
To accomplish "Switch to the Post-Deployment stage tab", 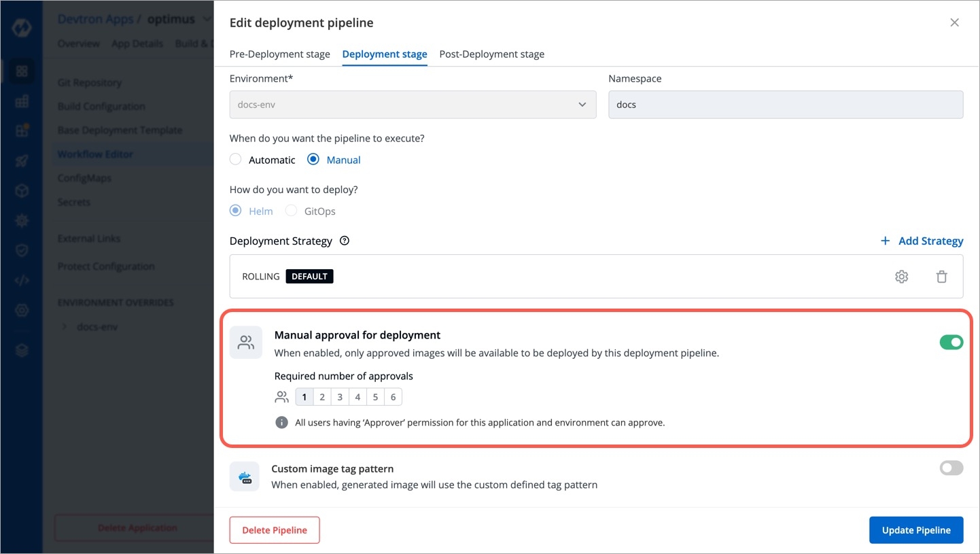I will pyautogui.click(x=492, y=54).
